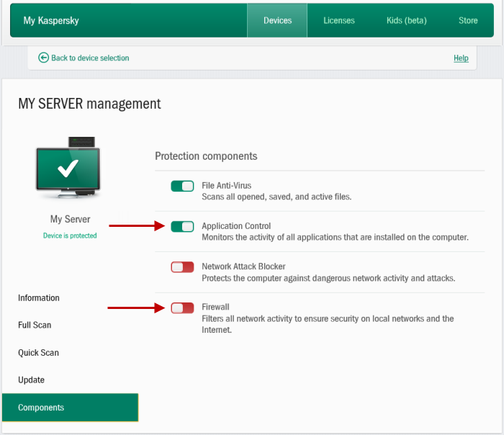The height and width of the screenshot is (435, 504).
Task: Click the MY SERVER management heading
Action: (89, 104)
